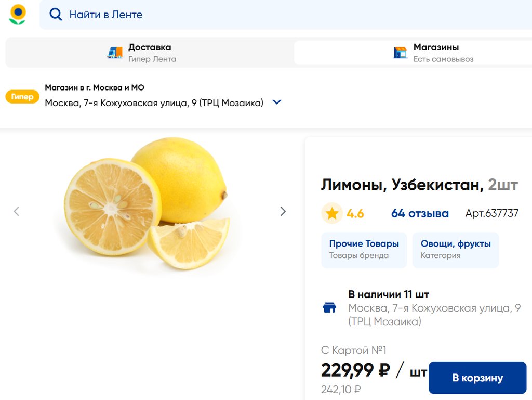Click the 4.6 rating value
Screen dimensions: 532x400
click(x=355, y=213)
